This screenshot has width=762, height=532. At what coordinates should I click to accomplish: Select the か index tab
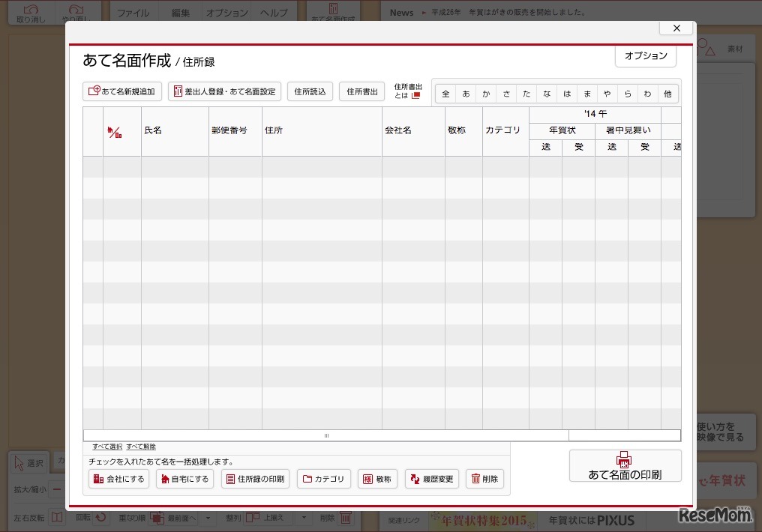tap(487, 94)
